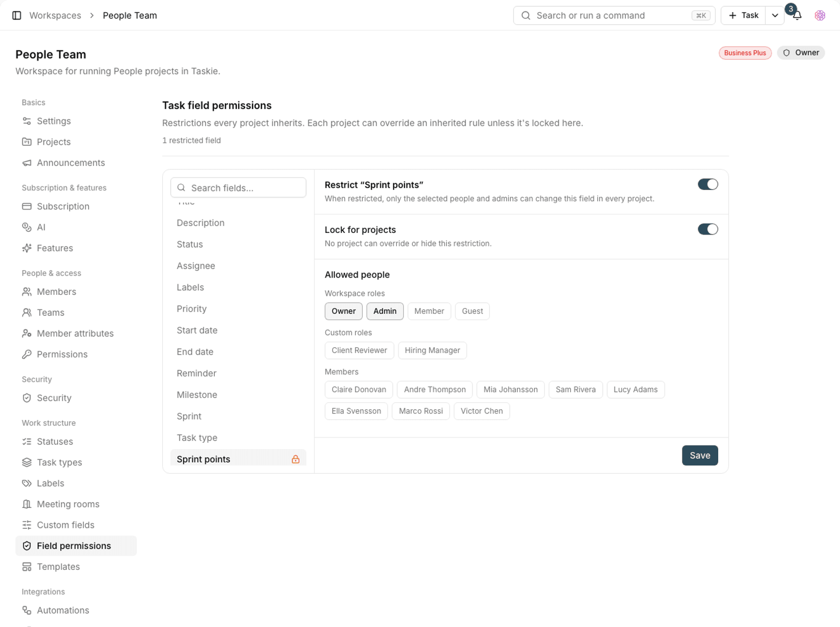
Task: Click the Features sparkle icon
Action: [x=27, y=248]
